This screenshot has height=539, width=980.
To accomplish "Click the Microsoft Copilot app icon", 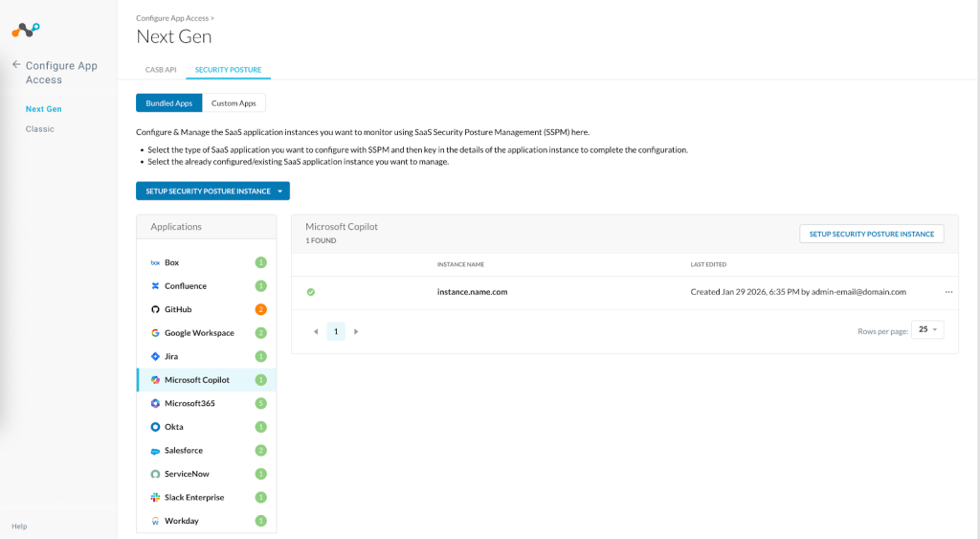I will tap(155, 379).
